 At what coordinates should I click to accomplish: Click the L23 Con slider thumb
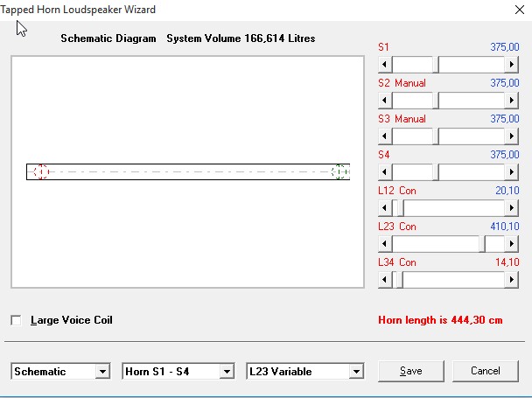point(482,244)
